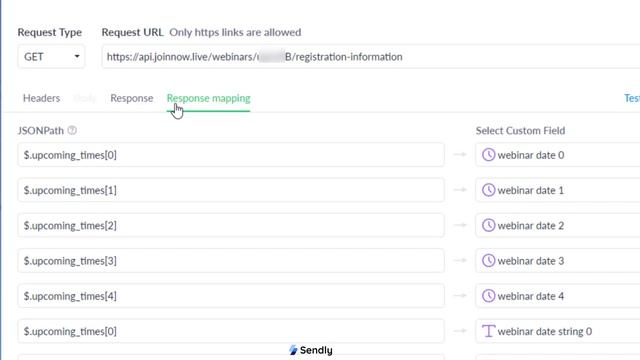640x360 pixels.
Task: Click the text type icon beside webinar date string 0
Action: [488, 331]
